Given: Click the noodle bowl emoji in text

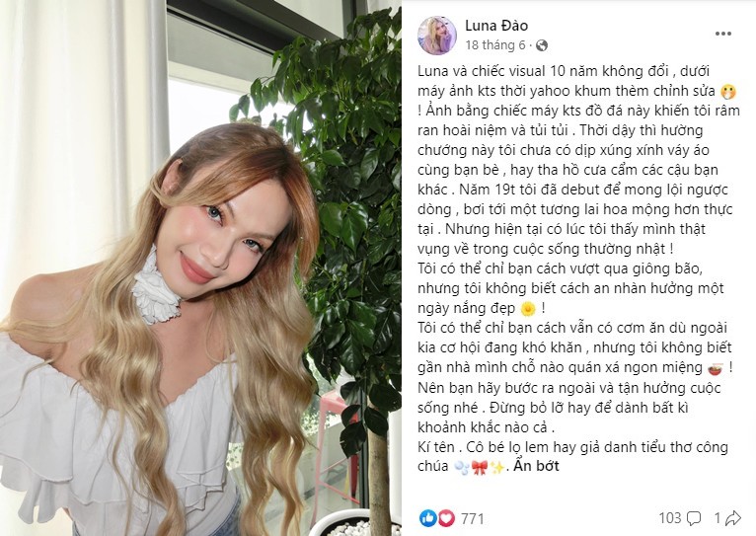Looking at the screenshot, I should click(717, 368).
